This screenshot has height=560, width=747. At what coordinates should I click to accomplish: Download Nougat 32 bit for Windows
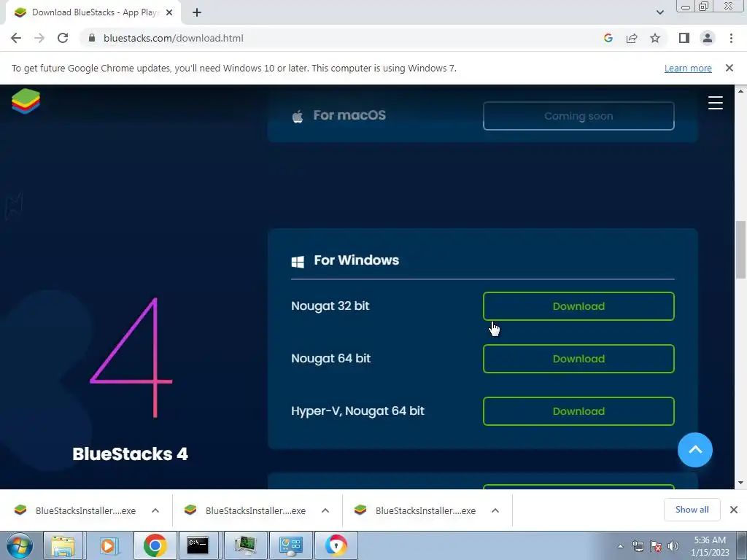pyautogui.click(x=578, y=306)
